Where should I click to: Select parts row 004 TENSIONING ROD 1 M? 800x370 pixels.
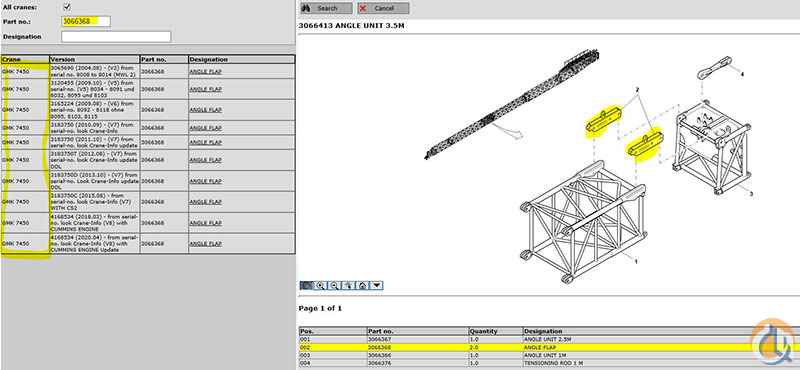[549, 363]
